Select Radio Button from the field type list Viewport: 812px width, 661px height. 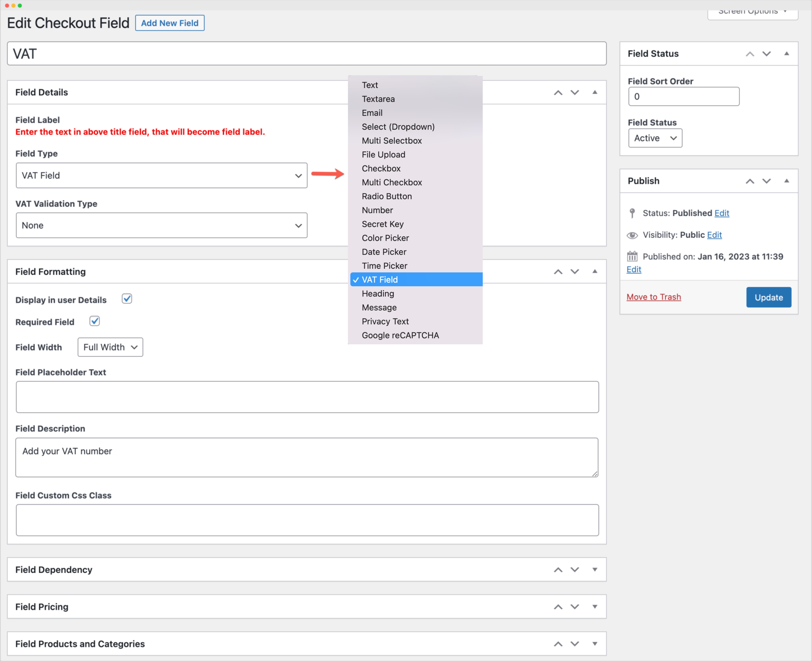point(387,196)
